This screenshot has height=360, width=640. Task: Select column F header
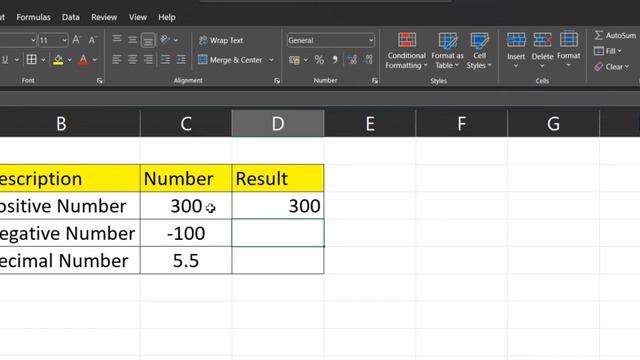[x=462, y=123]
